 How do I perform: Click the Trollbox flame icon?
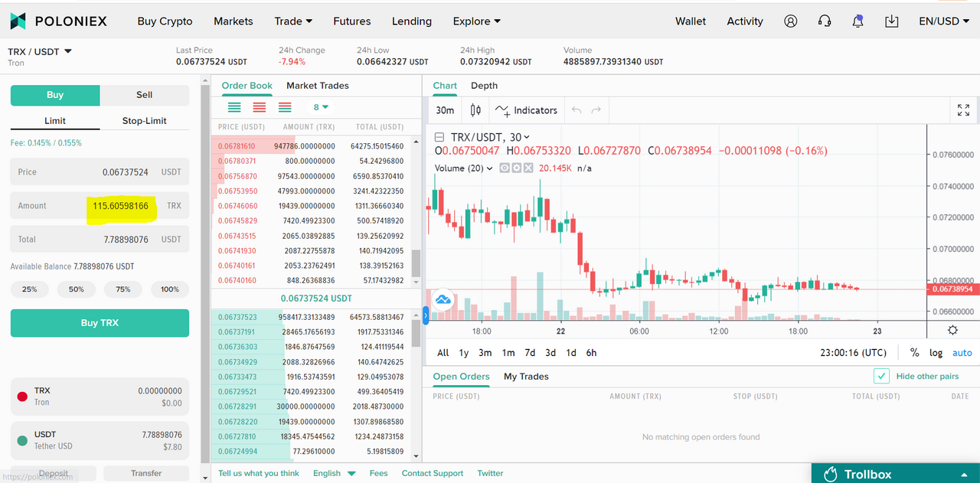(831, 475)
